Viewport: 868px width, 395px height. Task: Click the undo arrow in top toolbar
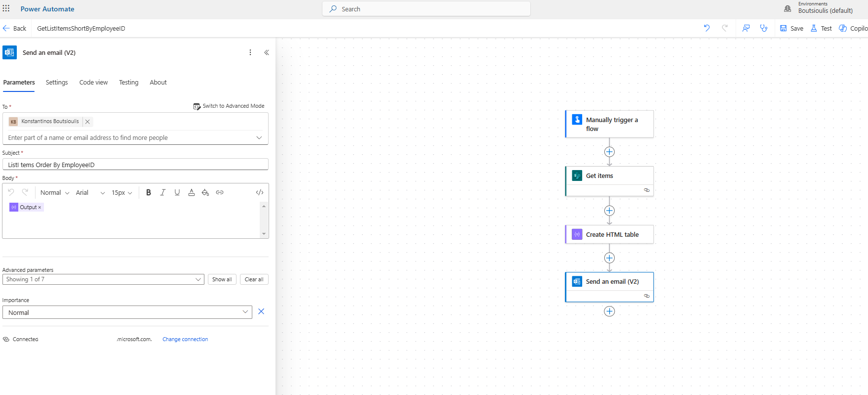click(x=707, y=28)
